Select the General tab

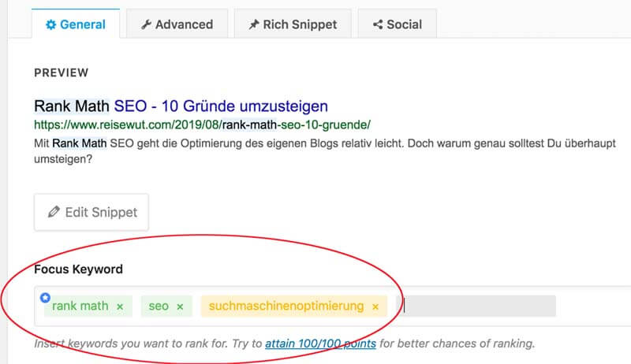tap(76, 24)
